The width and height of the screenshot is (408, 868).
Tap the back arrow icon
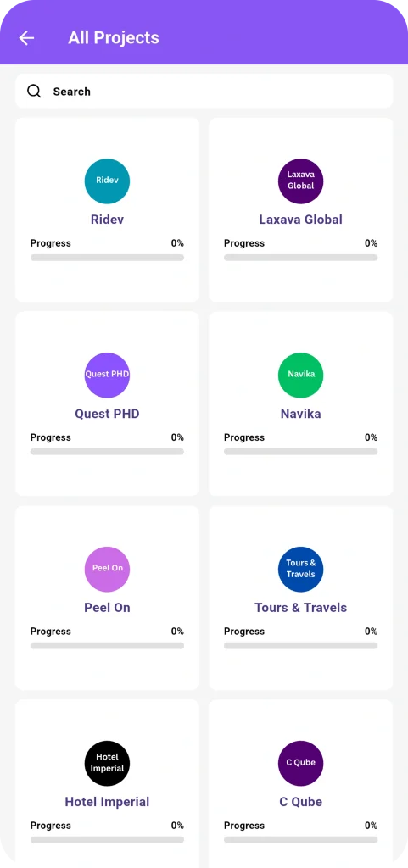pyautogui.click(x=26, y=37)
